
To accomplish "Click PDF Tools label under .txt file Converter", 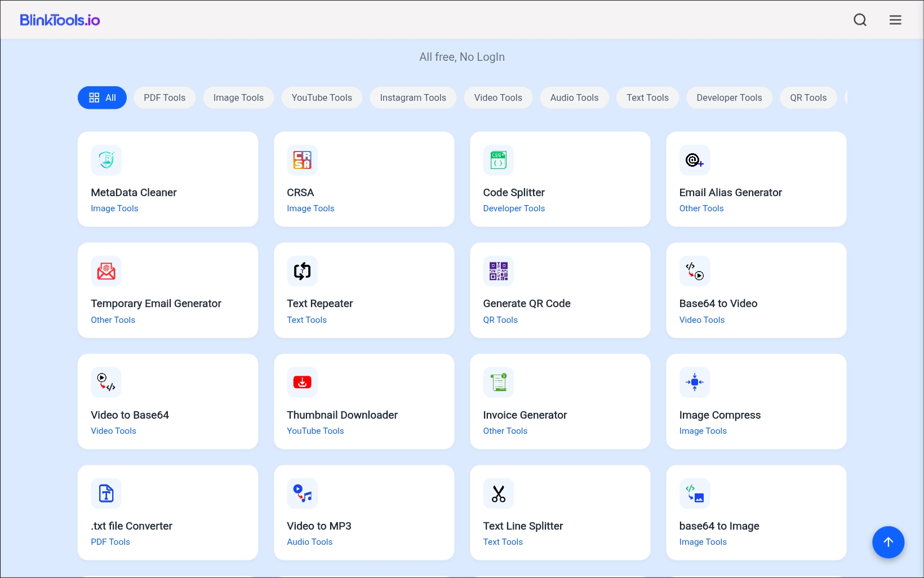I will coord(110,542).
